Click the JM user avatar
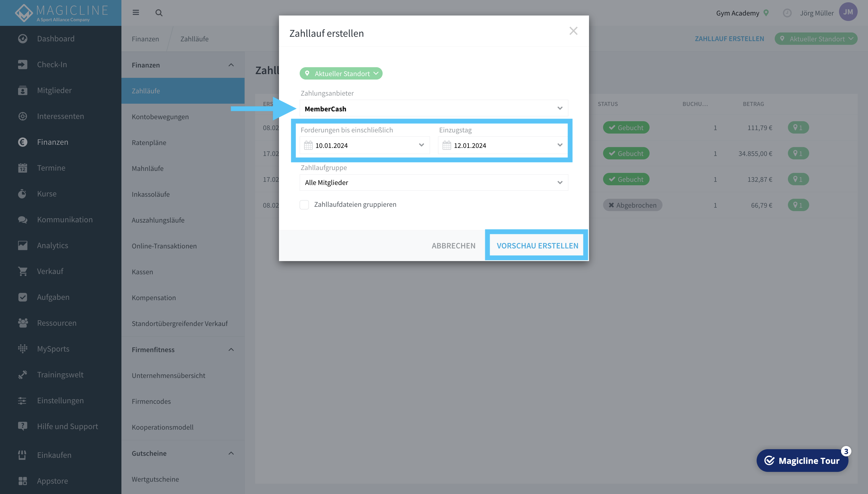Image resolution: width=868 pixels, height=494 pixels. (x=848, y=12)
